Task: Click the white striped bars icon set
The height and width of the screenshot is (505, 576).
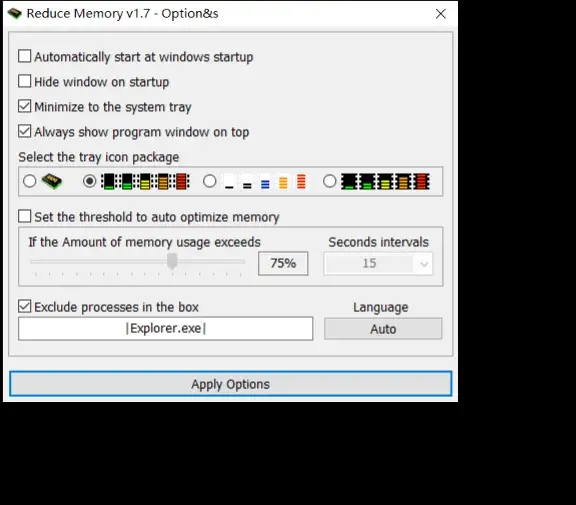Action: pyautogui.click(x=264, y=181)
